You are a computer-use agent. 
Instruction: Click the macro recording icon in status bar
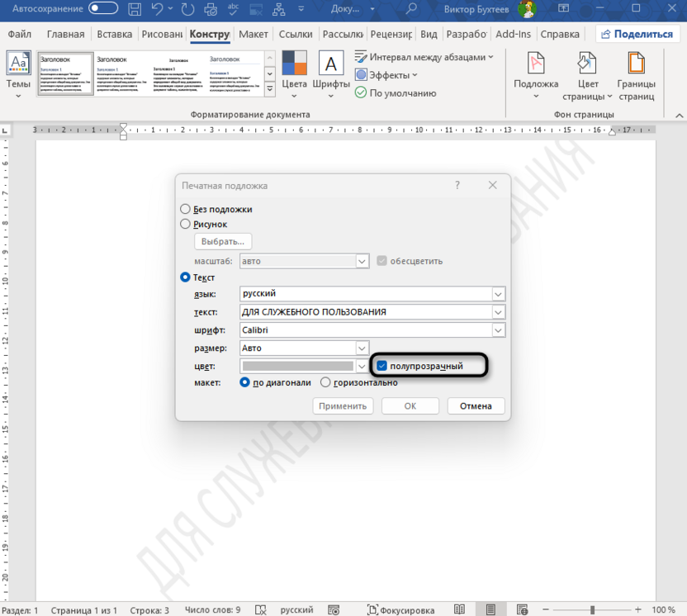tap(334, 609)
